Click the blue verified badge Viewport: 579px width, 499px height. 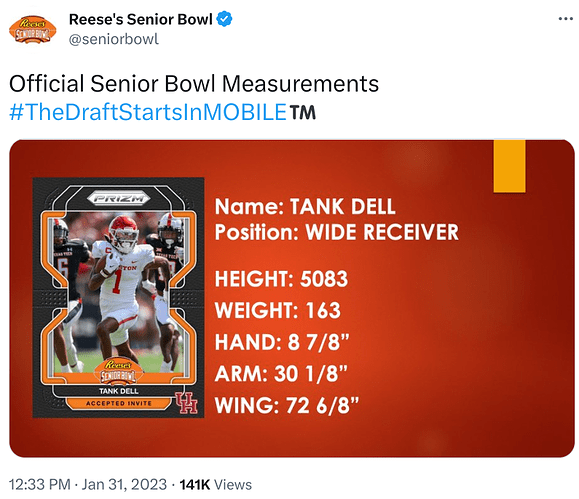tap(224, 19)
